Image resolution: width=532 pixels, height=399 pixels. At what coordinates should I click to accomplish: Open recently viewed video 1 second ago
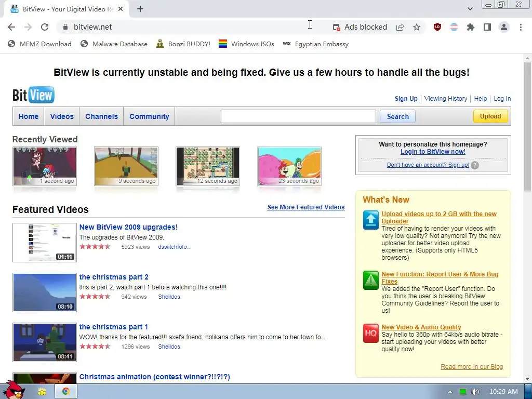coord(45,166)
